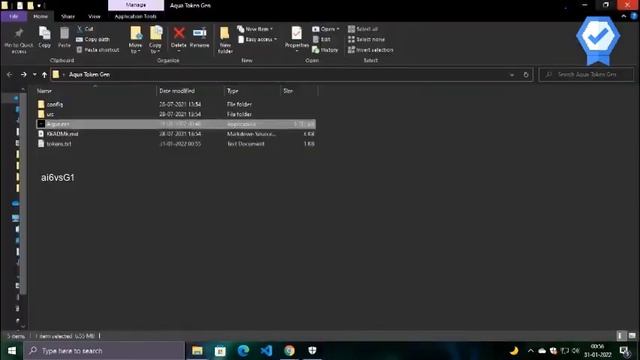This screenshot has width=640, height=360.
Task: Switch to the View tab
Action: tap(94, 16)
